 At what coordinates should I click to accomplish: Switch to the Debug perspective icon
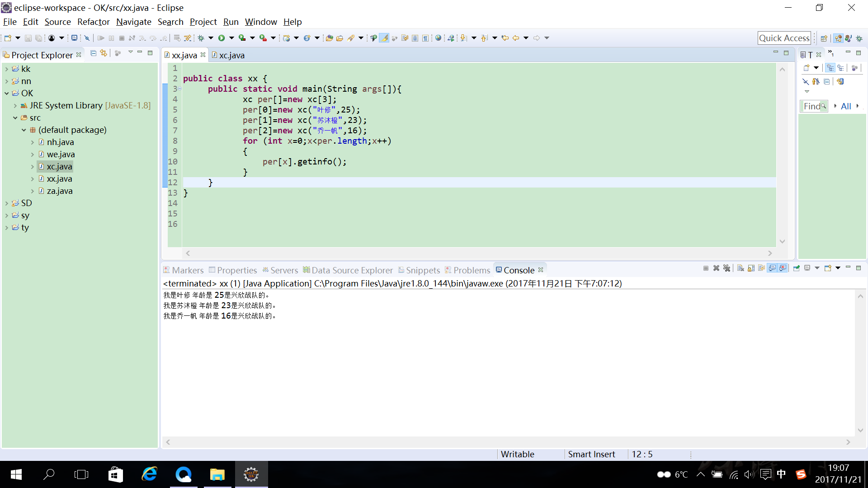(859, 38)
